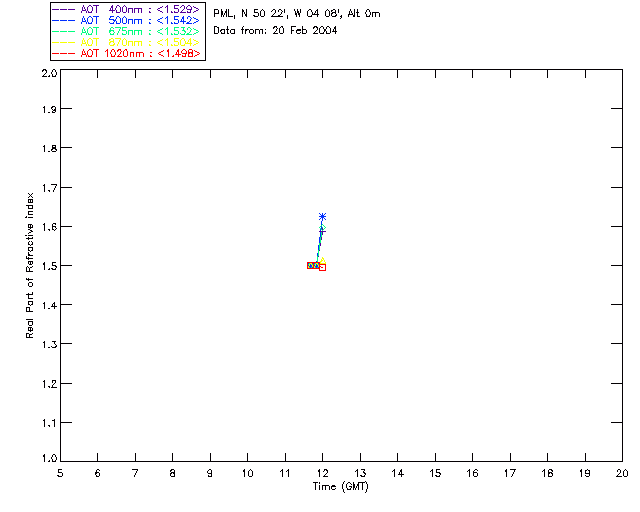Click x-axis tick label 17
This screenshot has height=512, width=640.
pos(510,473)
